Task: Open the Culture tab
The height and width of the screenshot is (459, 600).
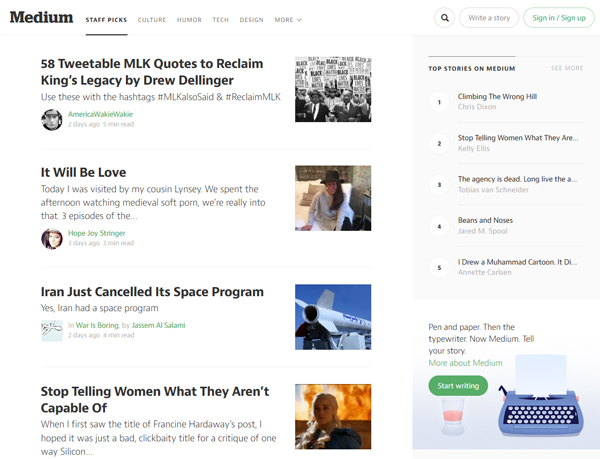Action: 152,19
